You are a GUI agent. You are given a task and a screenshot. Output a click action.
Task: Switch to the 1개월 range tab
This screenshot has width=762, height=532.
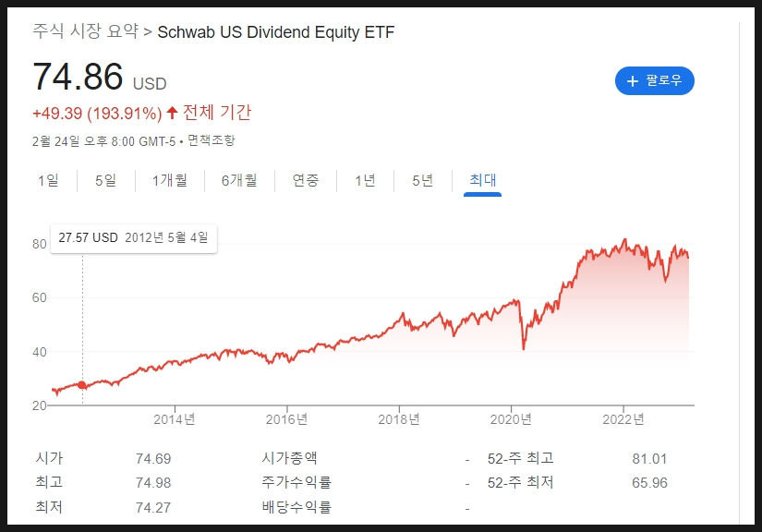pyautogui.click(x=170, y=180)
